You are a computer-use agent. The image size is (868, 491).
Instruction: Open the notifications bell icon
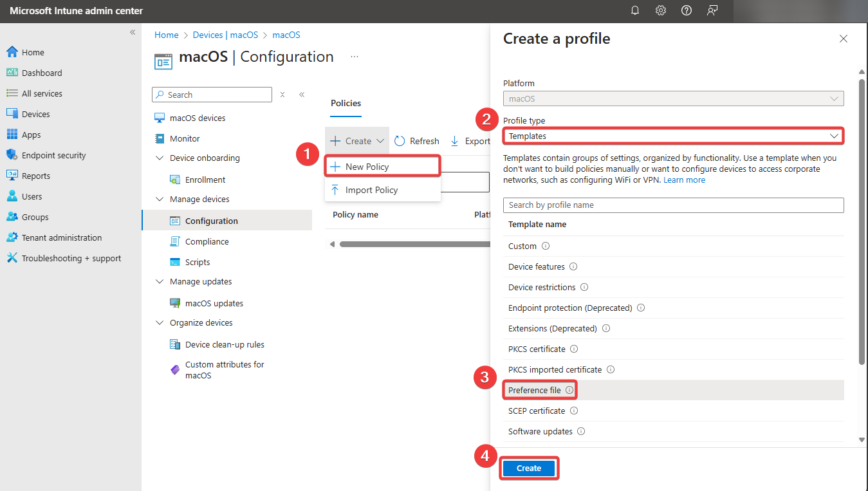click(635, 10)
